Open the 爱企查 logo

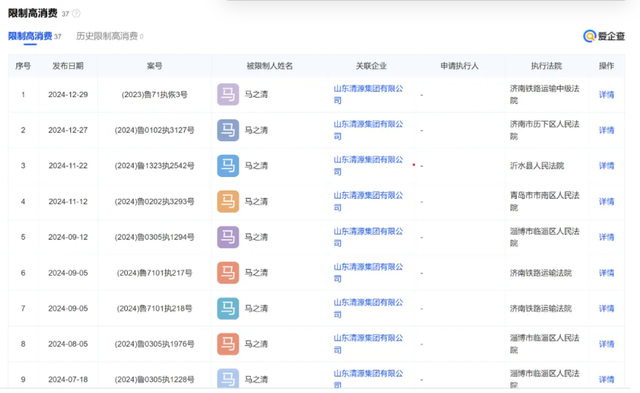click(604, 36)
